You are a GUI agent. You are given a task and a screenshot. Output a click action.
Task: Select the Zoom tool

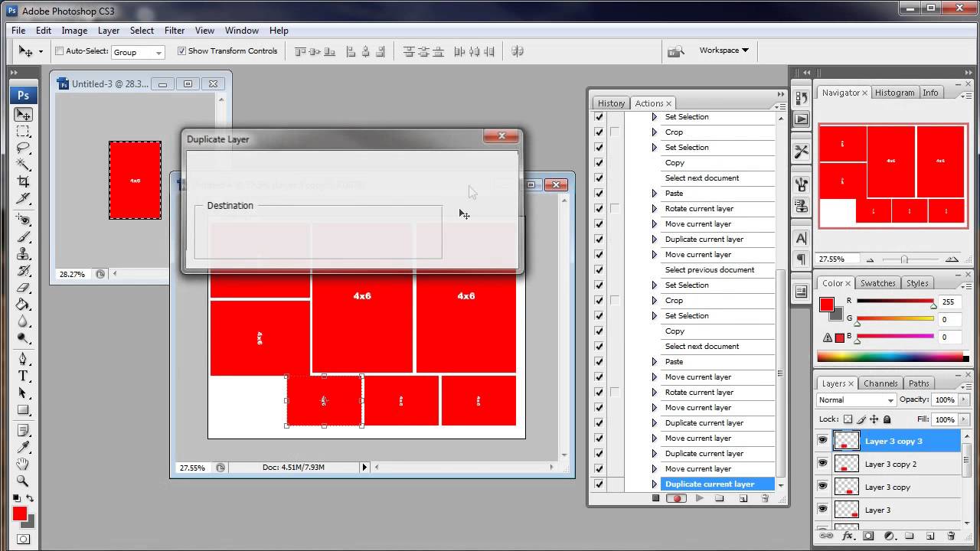tap(23, 481)
